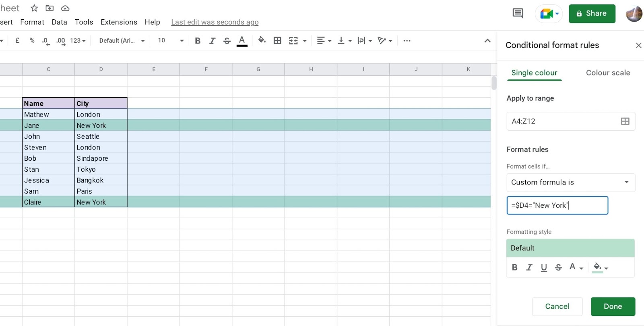Click the text colour icon in toolbar
Image resolution: width=644 pixels, height=326 pixels.
[x=242, y=41]
